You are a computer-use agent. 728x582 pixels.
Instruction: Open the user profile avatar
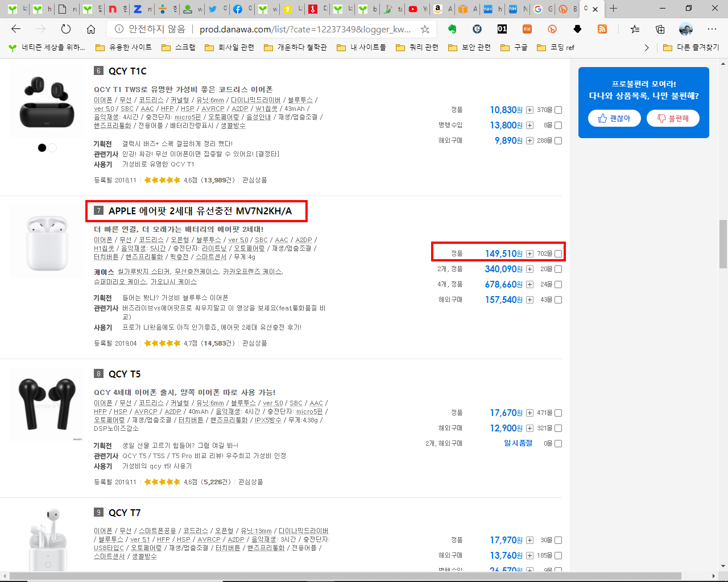pyautogui.click(x=686, y=29)
